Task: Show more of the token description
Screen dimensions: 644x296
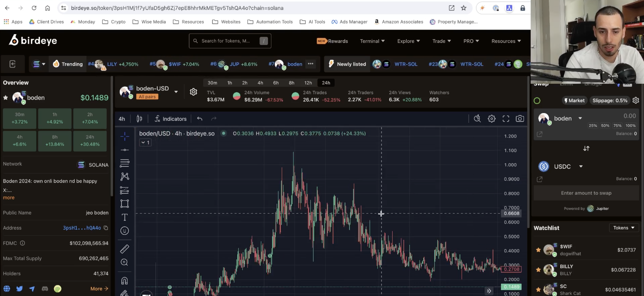Action: (x=9, y=198)
